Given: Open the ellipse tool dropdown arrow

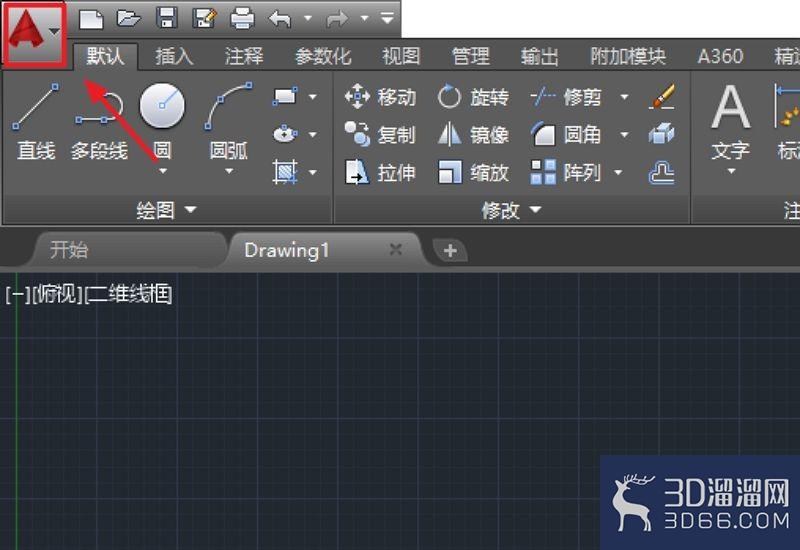Looking at the screenshot, I should [x=313, y=134].
